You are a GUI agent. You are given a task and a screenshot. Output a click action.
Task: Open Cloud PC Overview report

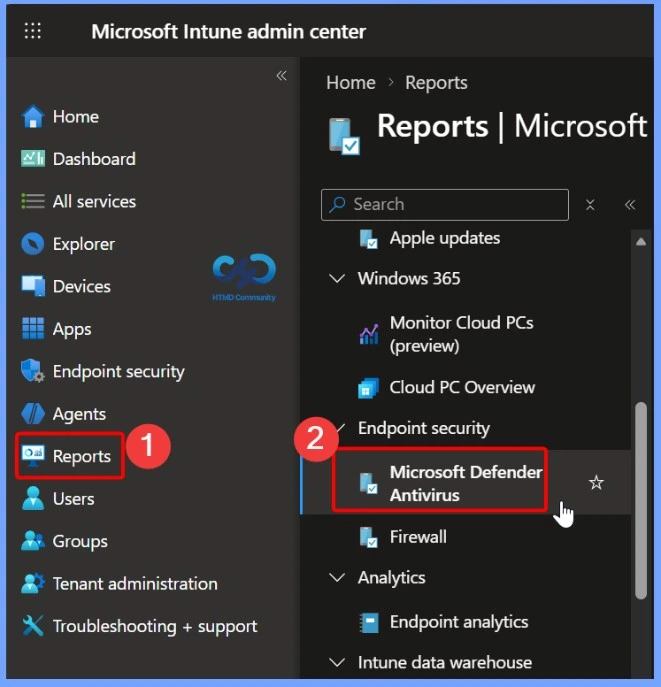pos(462,388)
